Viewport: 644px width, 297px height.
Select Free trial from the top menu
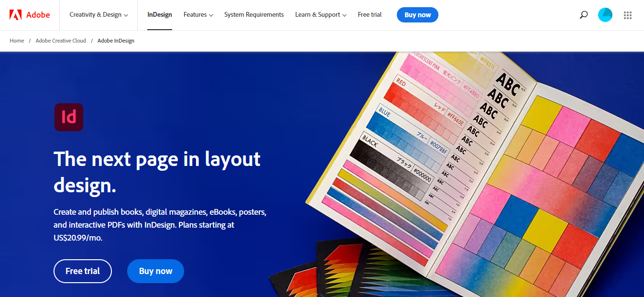(x=370, y=14)
